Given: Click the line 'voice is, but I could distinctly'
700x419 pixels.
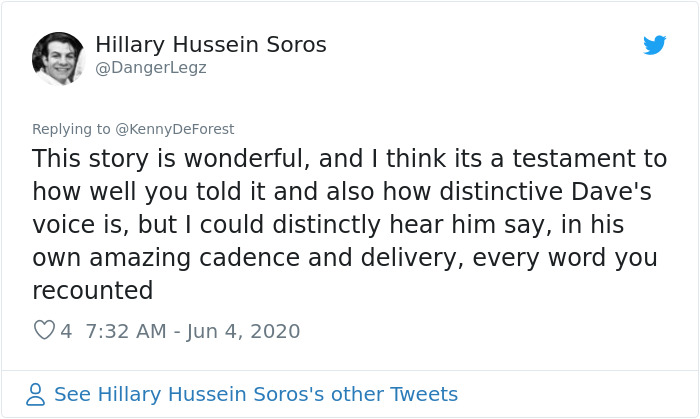Looking at the screenshot, I should coord(206,224).
